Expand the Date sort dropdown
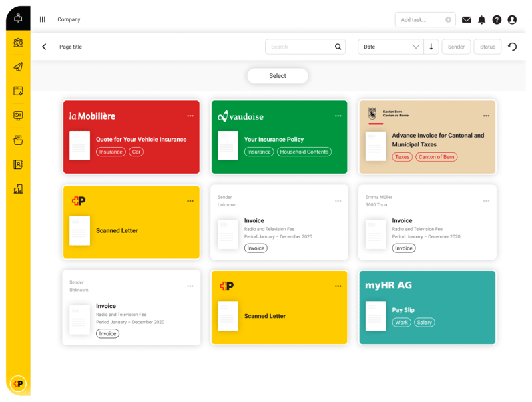Screen dimensions: 532x402 (x=391, y=47)
